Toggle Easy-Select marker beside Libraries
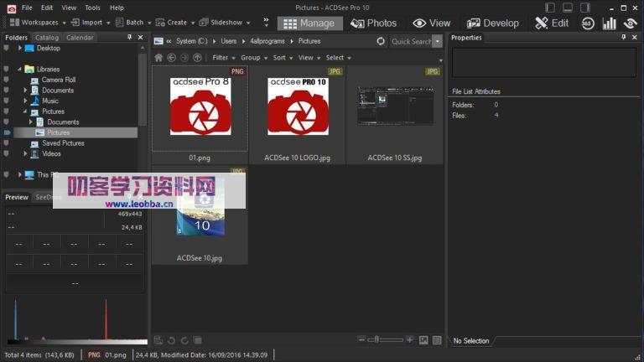 pyautogui.click(x=6, y=69)
